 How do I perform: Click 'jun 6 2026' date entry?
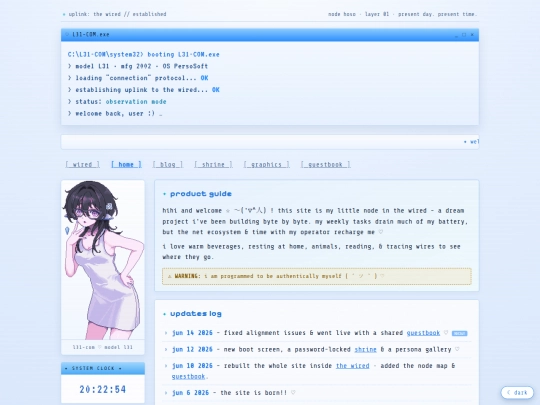[190, 393]
